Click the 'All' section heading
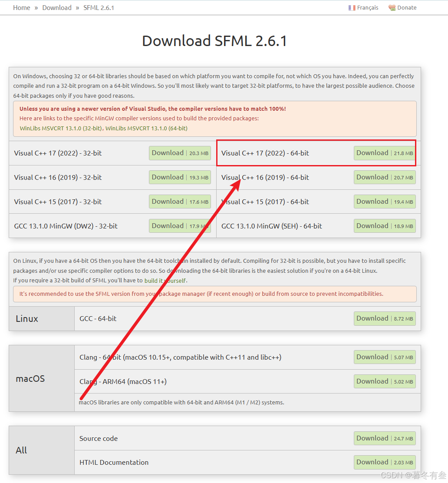 21,450
